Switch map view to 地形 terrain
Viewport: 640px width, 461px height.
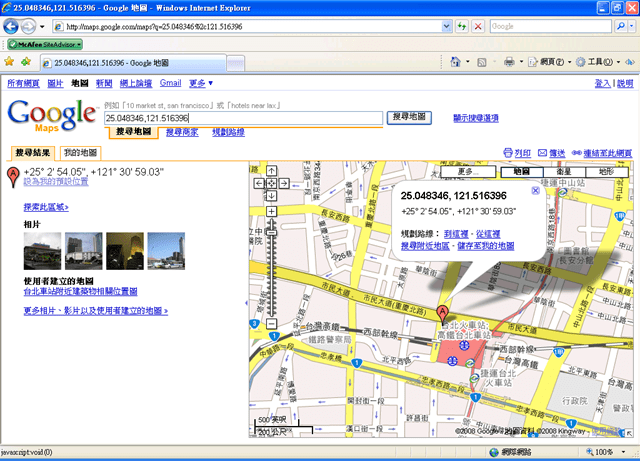(x=607, y=171)
